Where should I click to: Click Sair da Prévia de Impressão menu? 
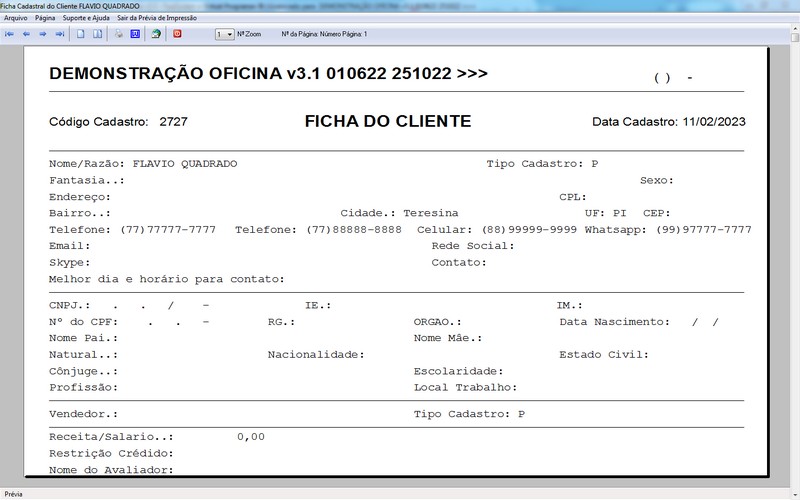157,18
